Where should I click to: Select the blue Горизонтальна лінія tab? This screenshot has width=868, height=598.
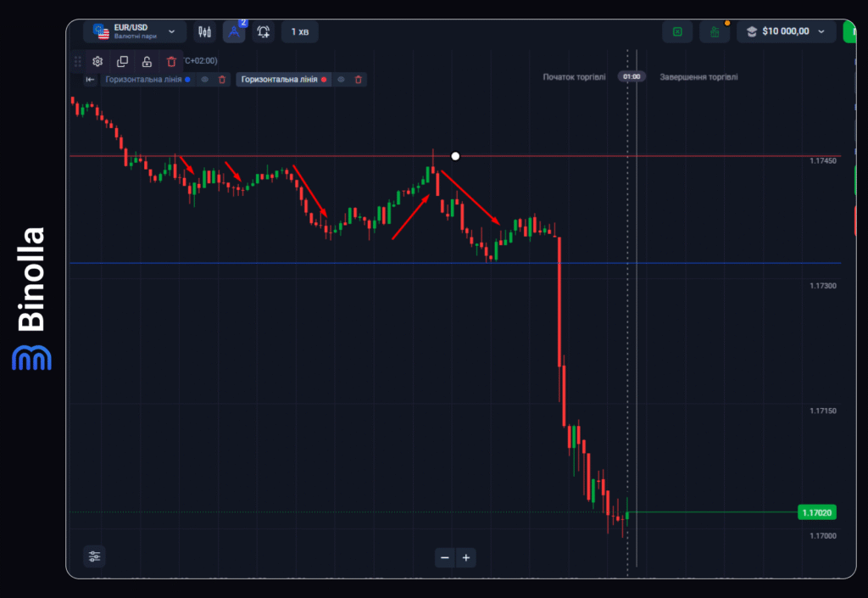point(143,80)
